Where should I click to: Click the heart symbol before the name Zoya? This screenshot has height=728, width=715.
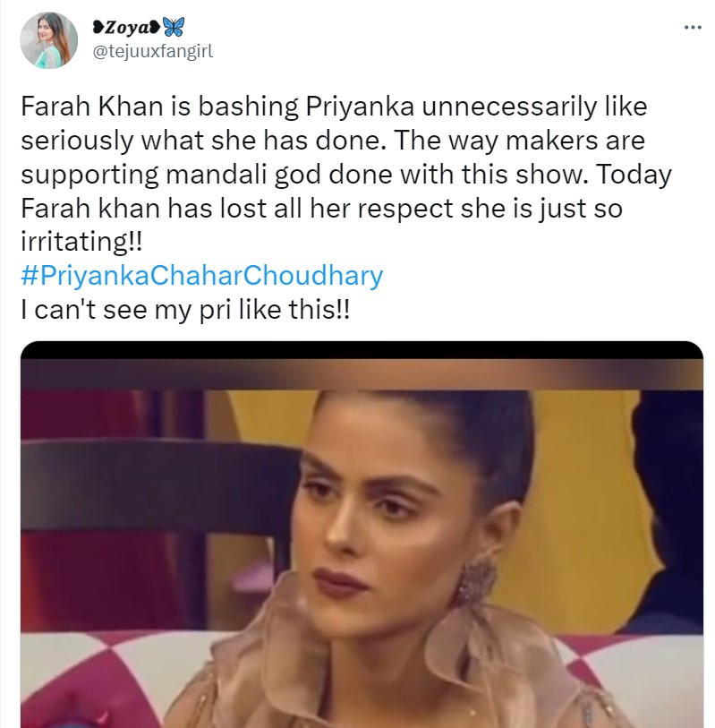point(96,28)
